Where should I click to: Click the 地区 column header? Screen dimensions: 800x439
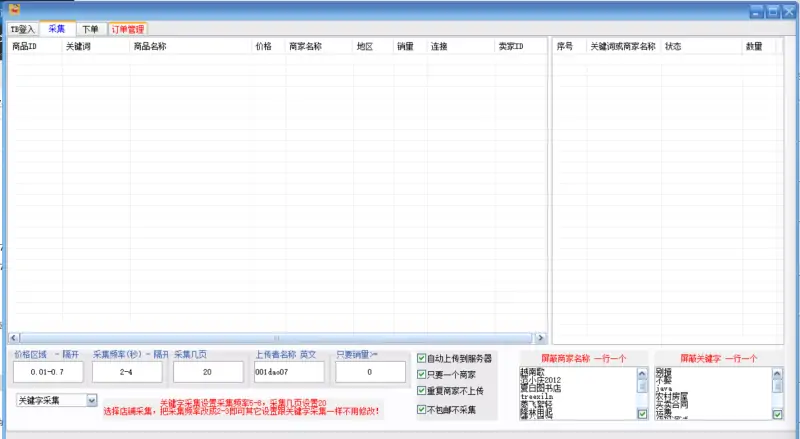pyautogui.click(x=373, y=46)
